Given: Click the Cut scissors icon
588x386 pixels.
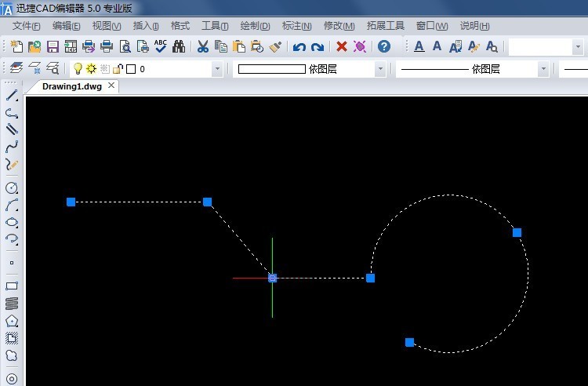Looking at the screenshot, I should pos(202,47).
